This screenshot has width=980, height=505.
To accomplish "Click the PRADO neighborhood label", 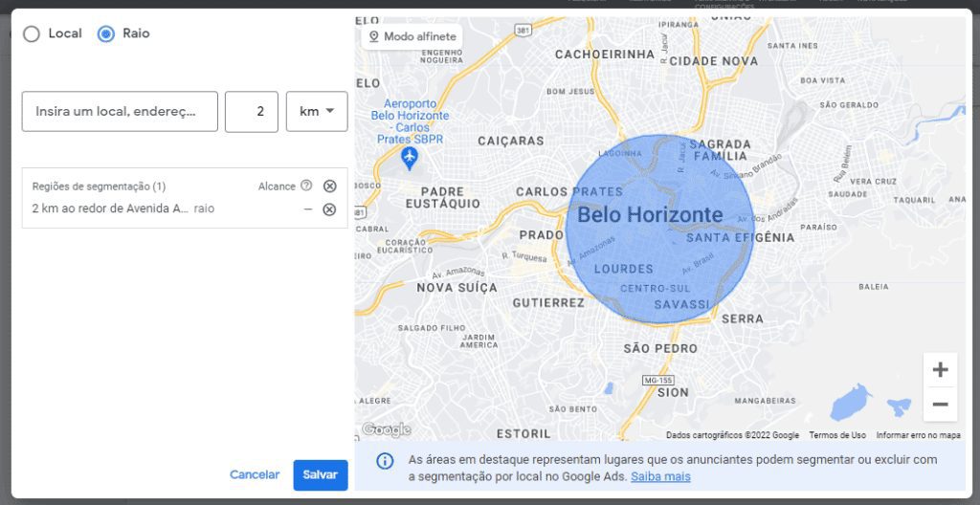I will click(542, 235).
